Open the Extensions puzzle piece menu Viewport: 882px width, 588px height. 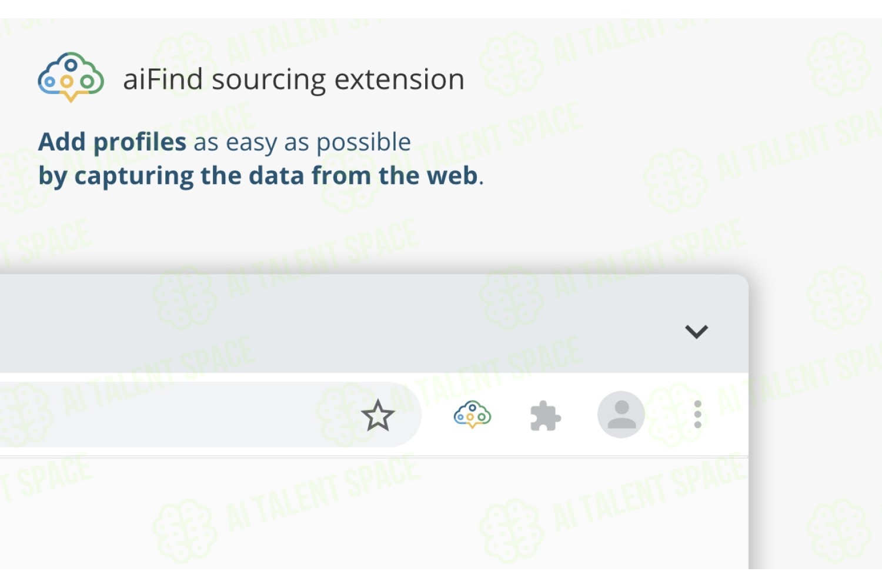(546, 416)
